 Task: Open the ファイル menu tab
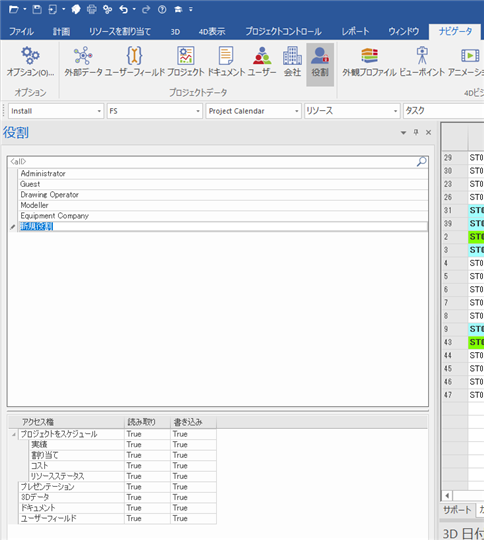coord(21,32)
